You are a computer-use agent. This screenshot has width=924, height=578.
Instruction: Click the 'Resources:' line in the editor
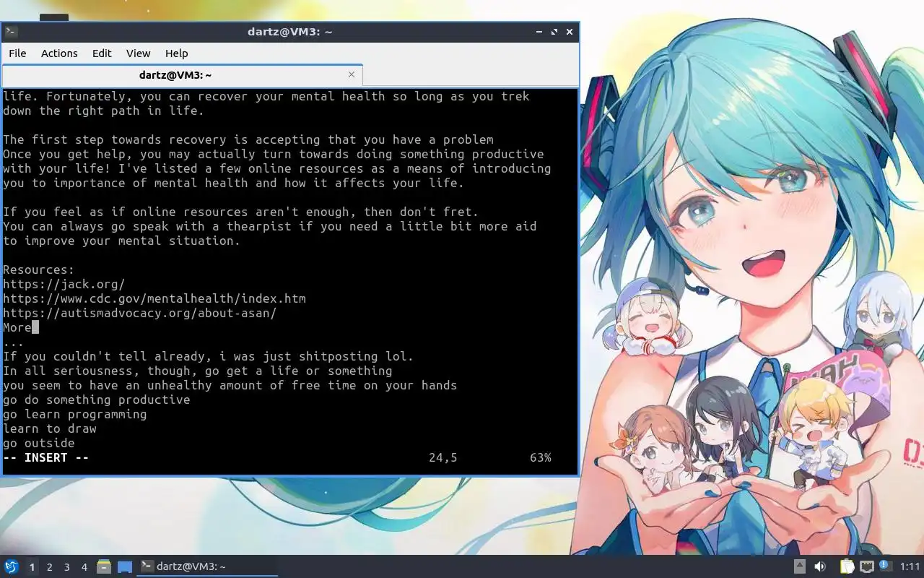pyautogui.click(x=39, y=269)
